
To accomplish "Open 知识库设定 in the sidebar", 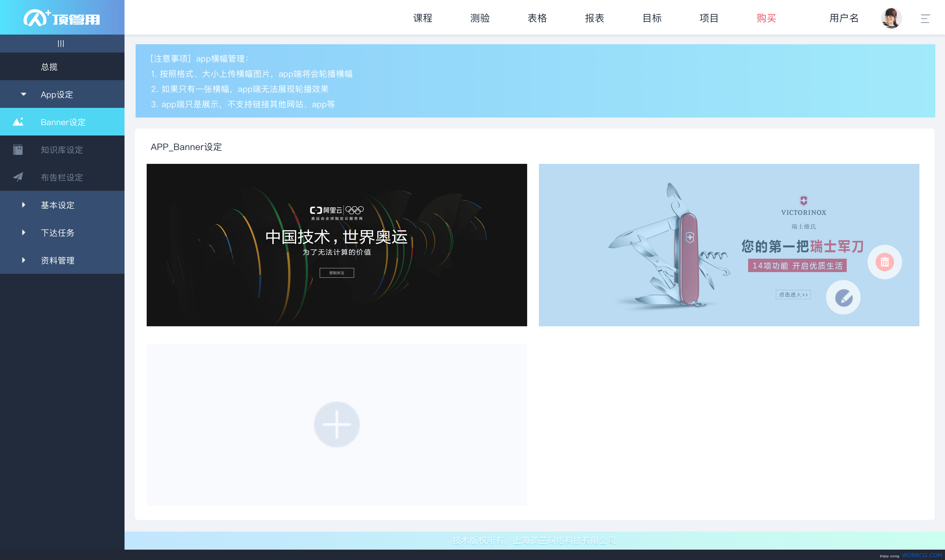I will [62, 149].
